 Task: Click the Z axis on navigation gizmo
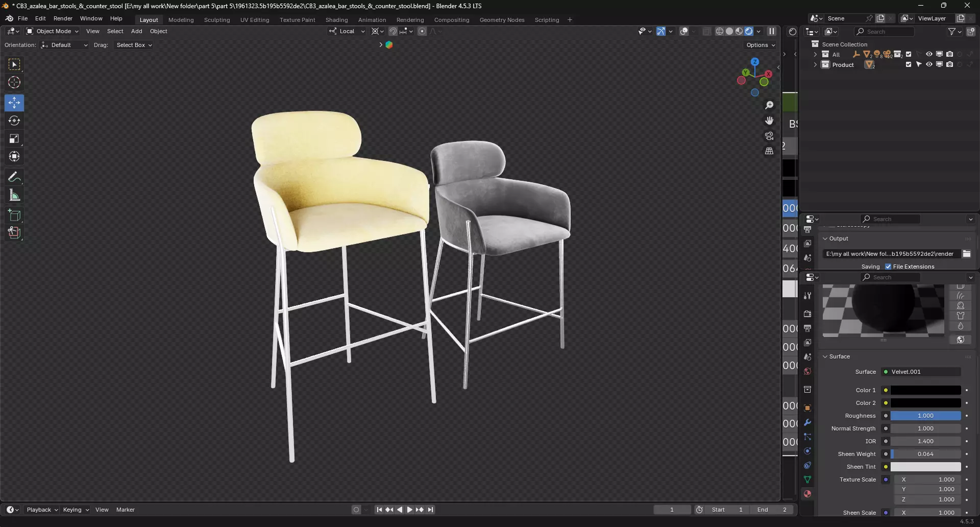[x=755, y=62]
